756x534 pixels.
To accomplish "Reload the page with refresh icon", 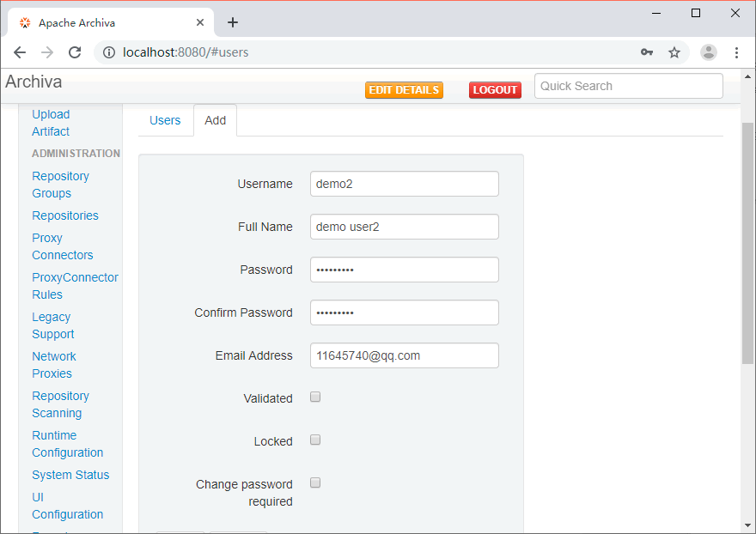I will 75,52.
